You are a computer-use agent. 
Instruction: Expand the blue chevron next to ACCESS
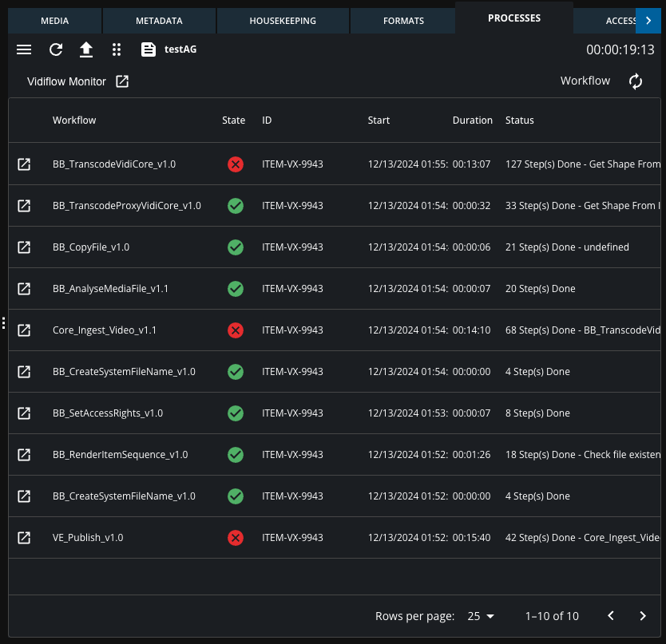point(648,21)
